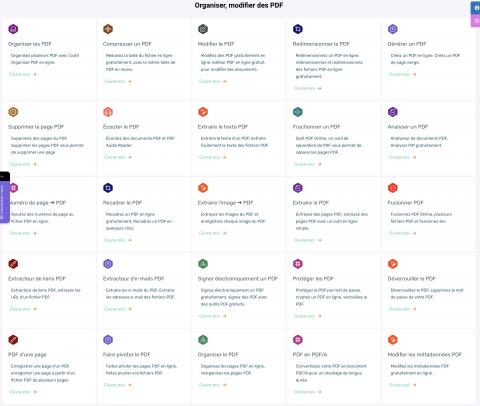Image resolution: width=480 pixels, height=406 pixels.
Task: Open the Recadrer le PDF title
Action: [122, 203]
